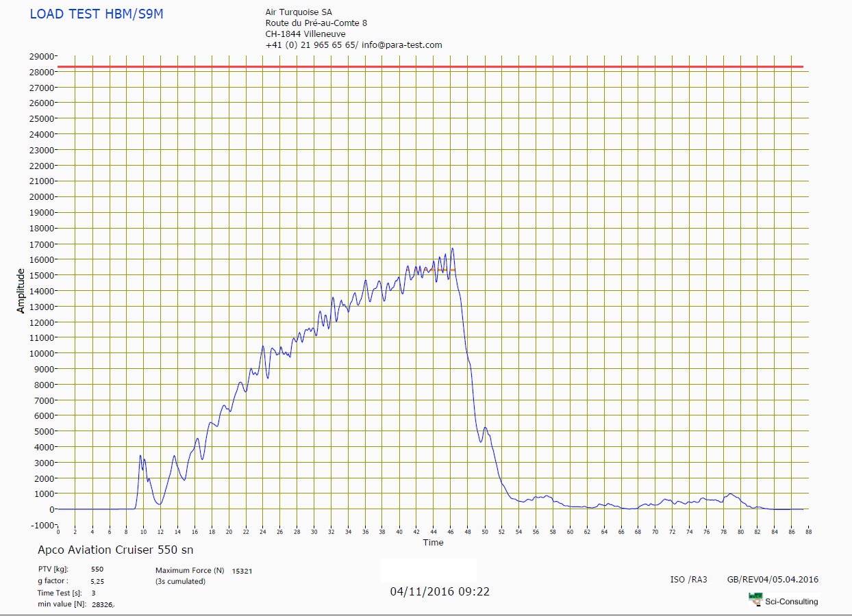This screenshot has width=852, height=616.
Task: Click the Maximum Force value 15321
Action: 243,570
